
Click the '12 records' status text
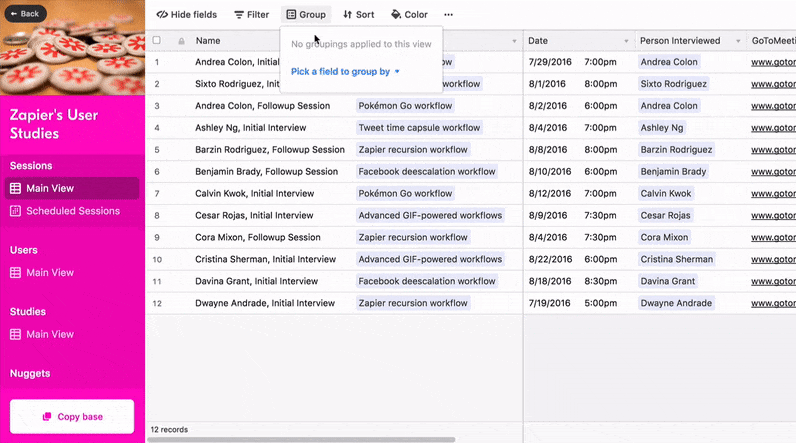pyautogui.click(x=169, y=430)
